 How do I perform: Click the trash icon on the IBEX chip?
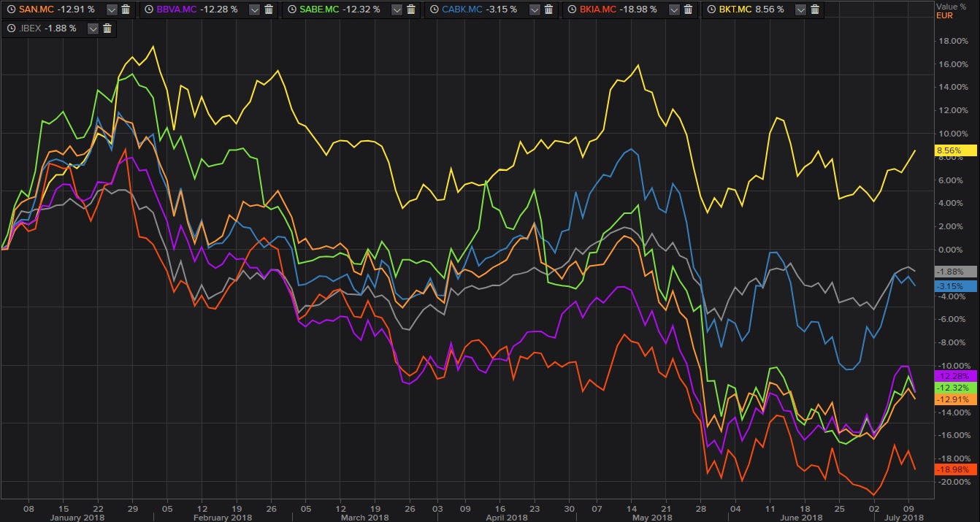pos(107,29)
